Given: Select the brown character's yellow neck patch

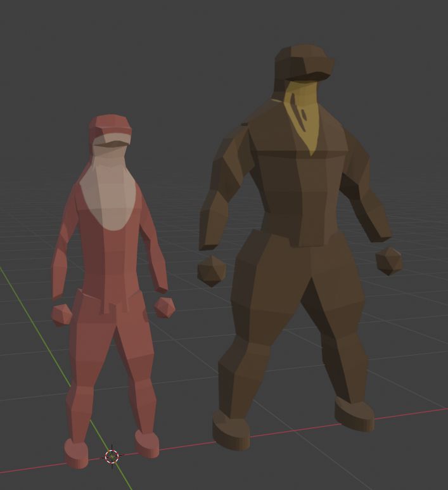Looking at the screenshot, I should [304, 117].
